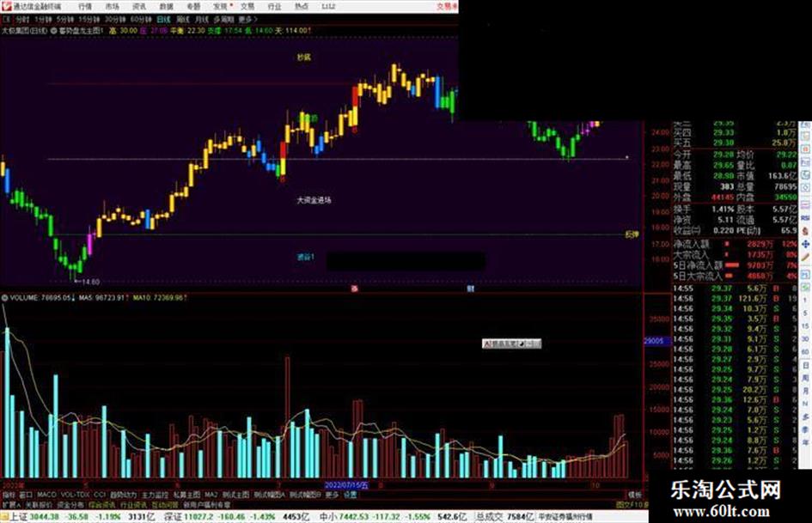This screenshot has width=812, height=523.
Task: Select 月 period in right sidebar
Action: (805, 391)
